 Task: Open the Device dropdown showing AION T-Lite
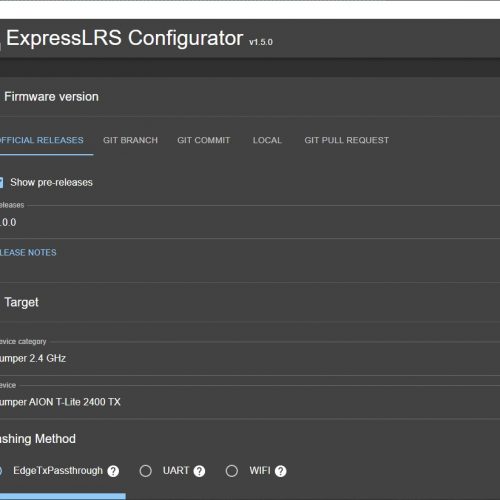pyautogui.click(x=250, y=402)
